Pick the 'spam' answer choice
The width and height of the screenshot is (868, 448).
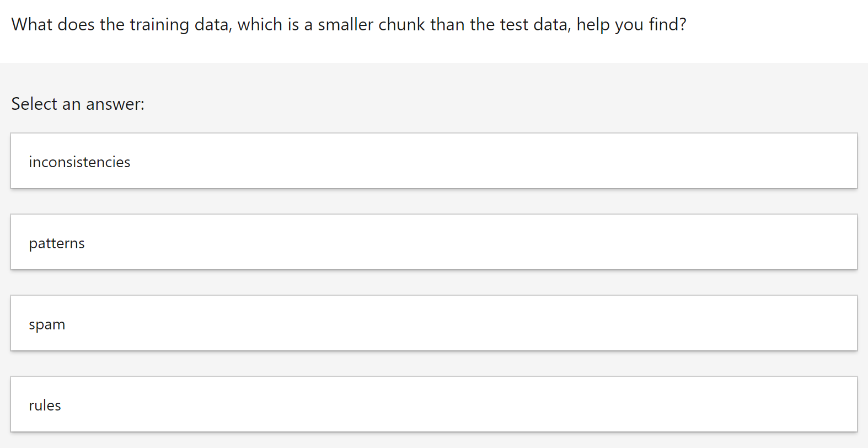pos(434,323)
